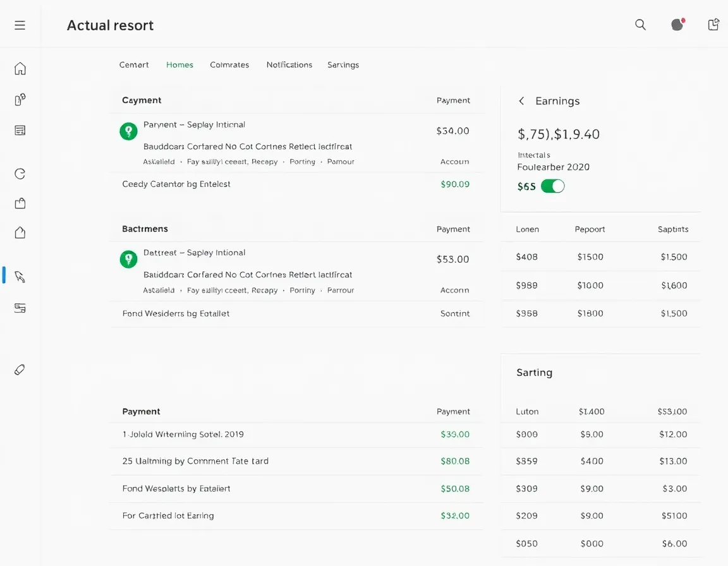Open the shopping bag icon in the sidebar
Viewport: 728px width, 566px height.
[x=20, y=203]
